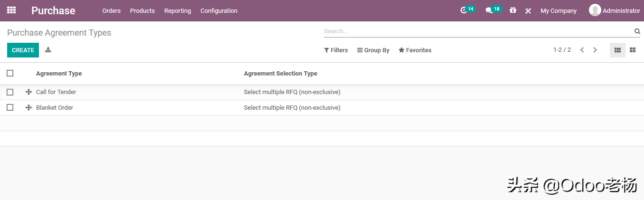Switch to kanban view
Image resolution: width=644 pixels, height=200 pixels.
point(633,50)
